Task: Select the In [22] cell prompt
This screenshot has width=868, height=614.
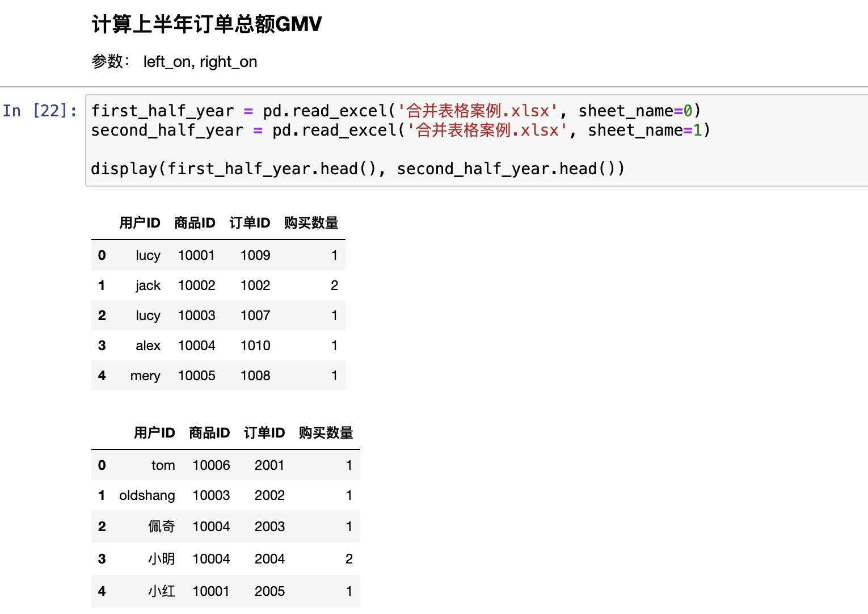Action: (x=40, y=111)
